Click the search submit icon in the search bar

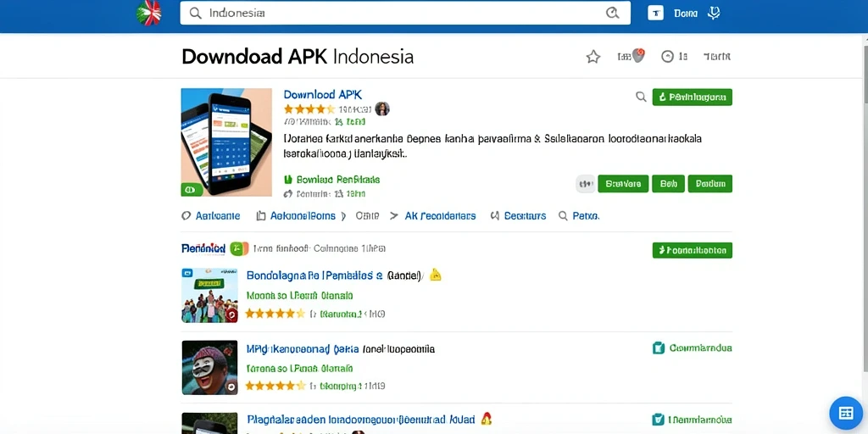coord(612,14)
